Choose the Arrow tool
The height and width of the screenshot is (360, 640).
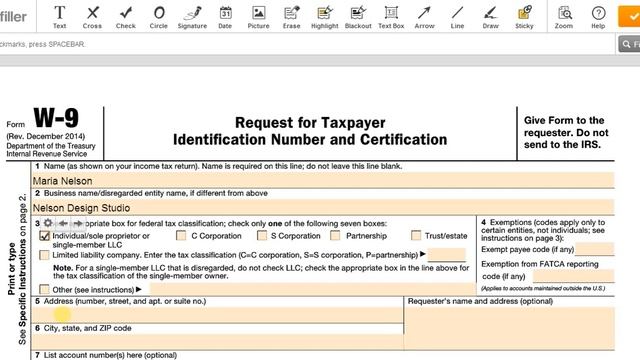tap(424, 17)
